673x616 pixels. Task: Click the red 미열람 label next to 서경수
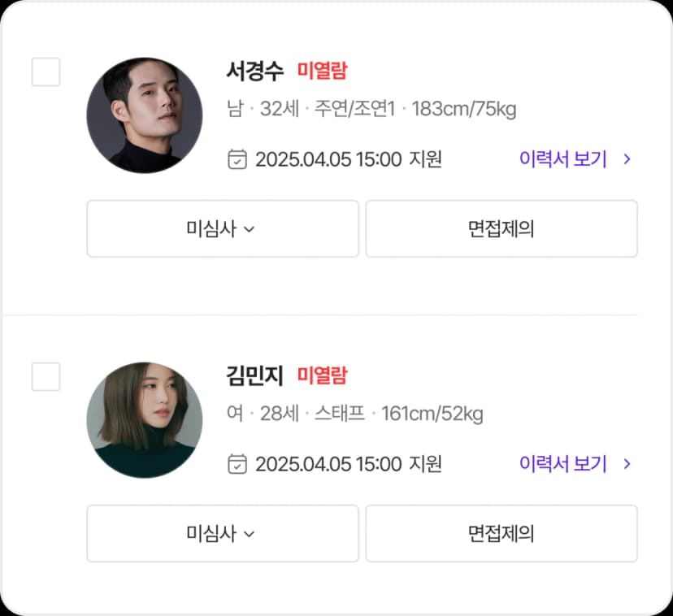322,72
